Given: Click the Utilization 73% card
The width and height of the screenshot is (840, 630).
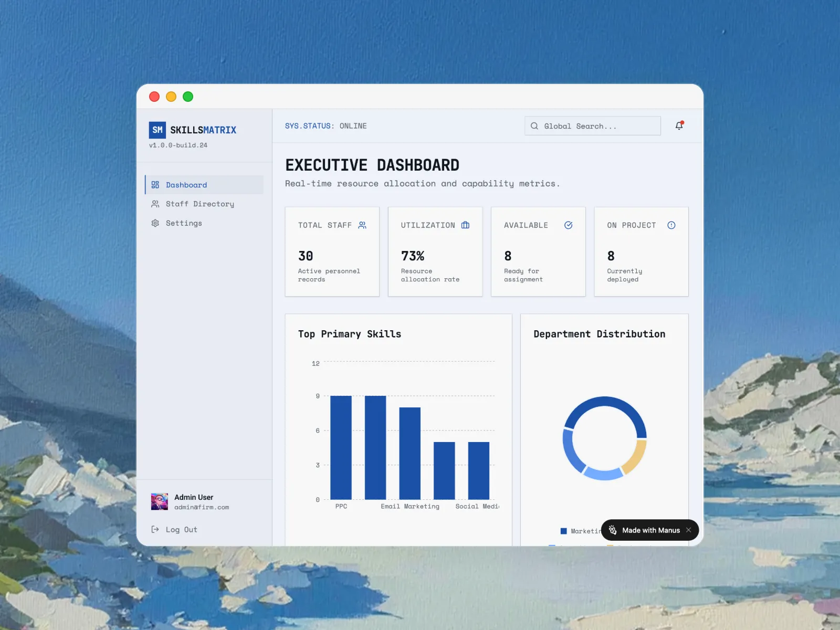Looking at the screenshot, I should pyautogui.click(x=435, y=252).
